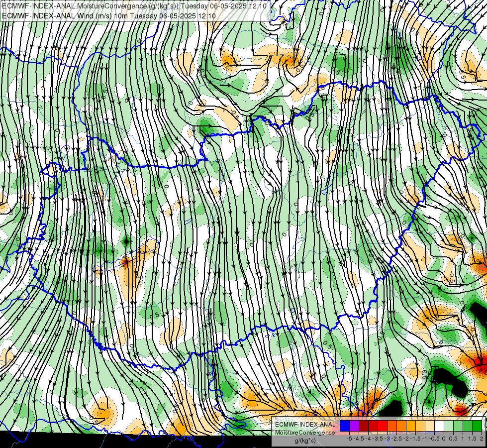Click the legend scale value -2
The width and height of the screenshot is (487, 448).
406,439
